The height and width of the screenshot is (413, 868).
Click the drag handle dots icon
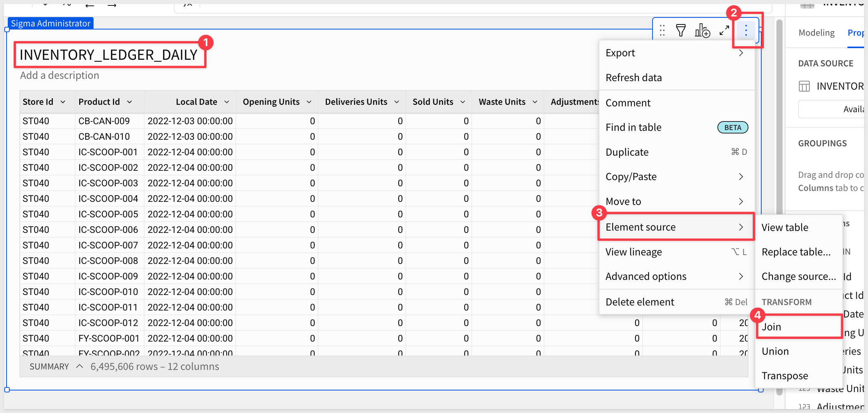(662, 30)
